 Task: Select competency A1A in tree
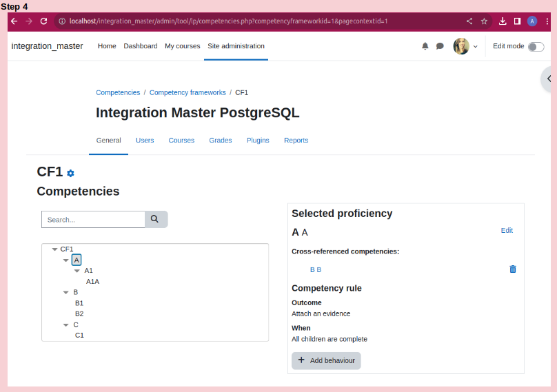tap(92, 282)
